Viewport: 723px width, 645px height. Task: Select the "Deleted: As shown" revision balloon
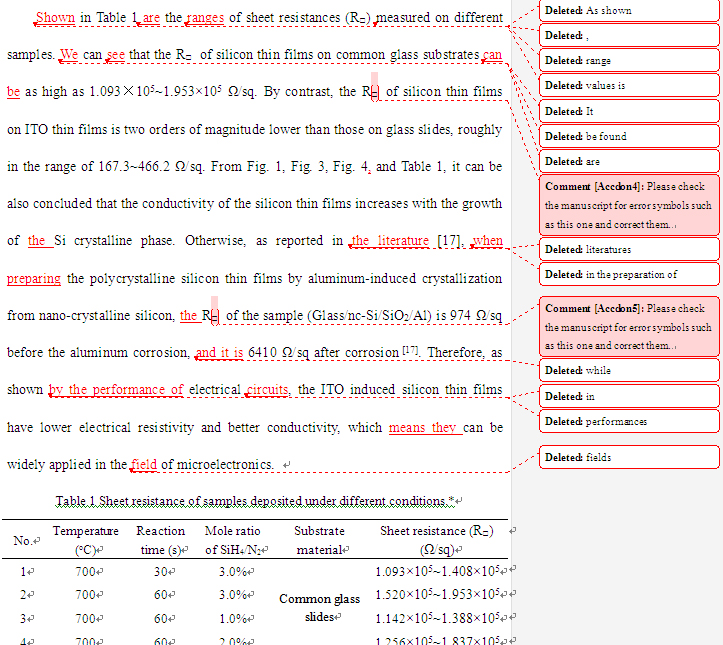[629, 11]
